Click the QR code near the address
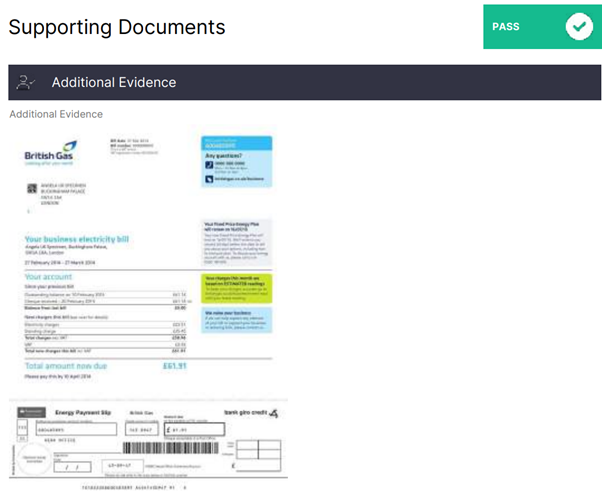The image size is (602, 491). pos(32,188)
